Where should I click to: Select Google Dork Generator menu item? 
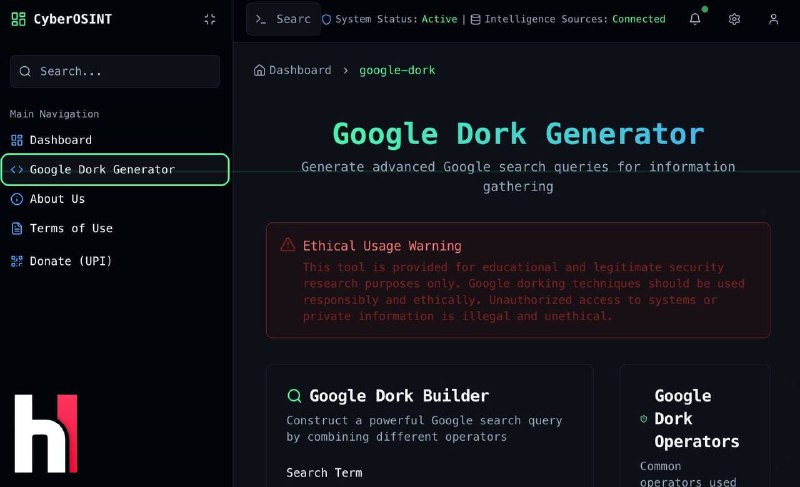pyautogui.click(x=115, y=170)
